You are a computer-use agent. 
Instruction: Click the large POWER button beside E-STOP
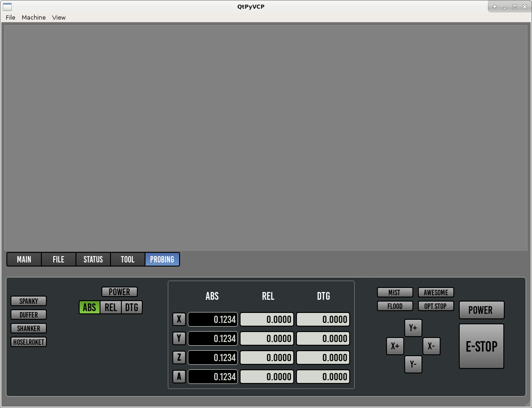tap(482, 310)
